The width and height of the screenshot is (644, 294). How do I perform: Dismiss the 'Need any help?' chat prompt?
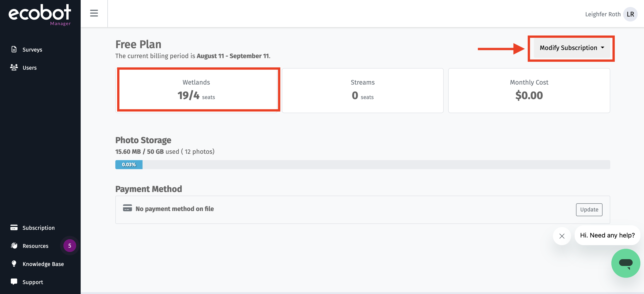pos(562,236)
